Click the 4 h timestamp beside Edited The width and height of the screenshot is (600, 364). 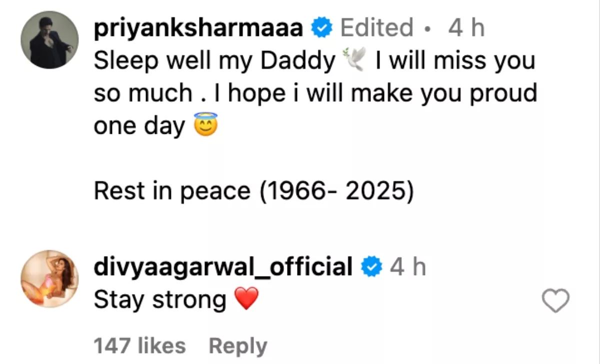click(466, 28)
